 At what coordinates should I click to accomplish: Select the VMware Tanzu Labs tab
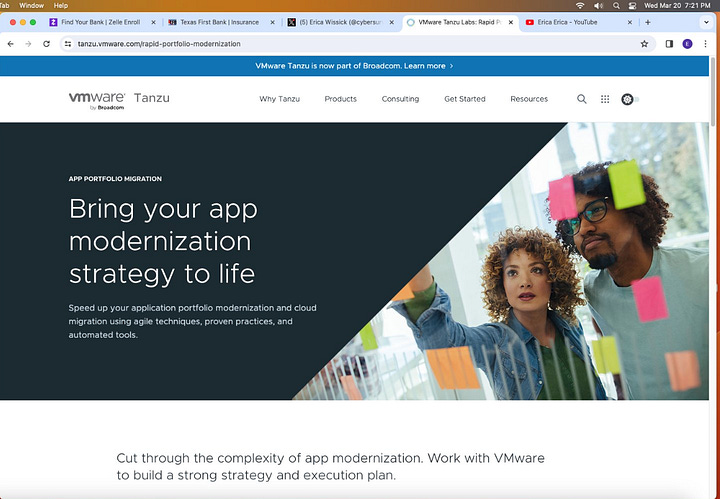tap(459, 22)
